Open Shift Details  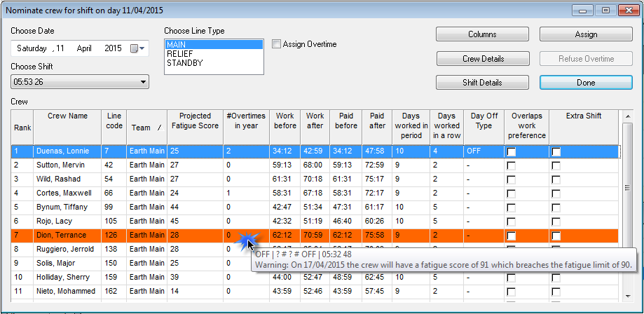482,83
